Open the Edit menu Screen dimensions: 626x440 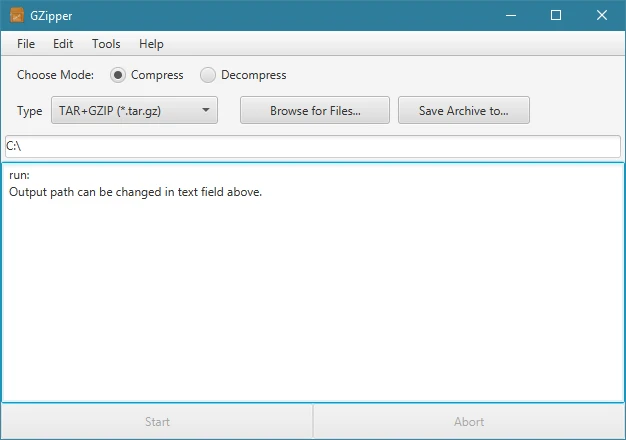[x=63, y=44]
